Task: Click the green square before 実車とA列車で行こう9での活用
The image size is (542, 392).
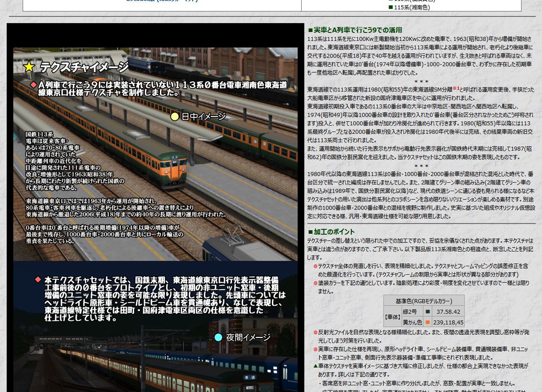Action: click(310, 30)
